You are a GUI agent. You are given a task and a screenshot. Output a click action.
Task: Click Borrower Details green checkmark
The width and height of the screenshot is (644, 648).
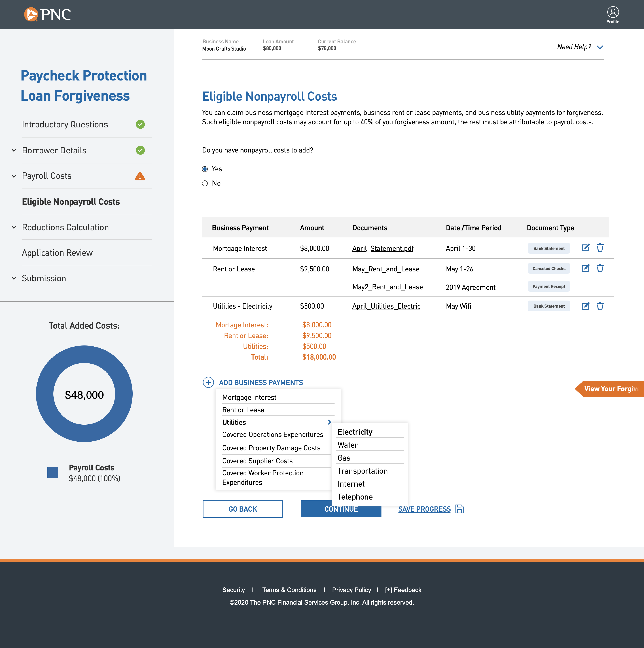click(140, 150)
